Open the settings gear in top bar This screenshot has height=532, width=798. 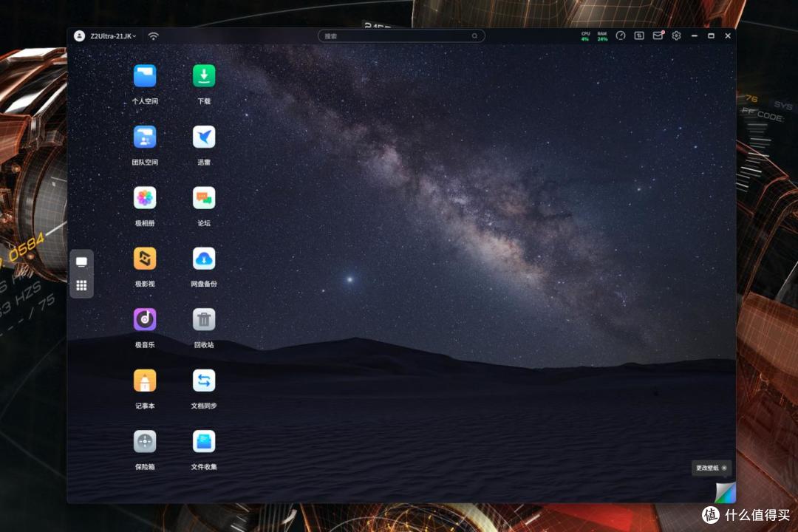[676, 35]
